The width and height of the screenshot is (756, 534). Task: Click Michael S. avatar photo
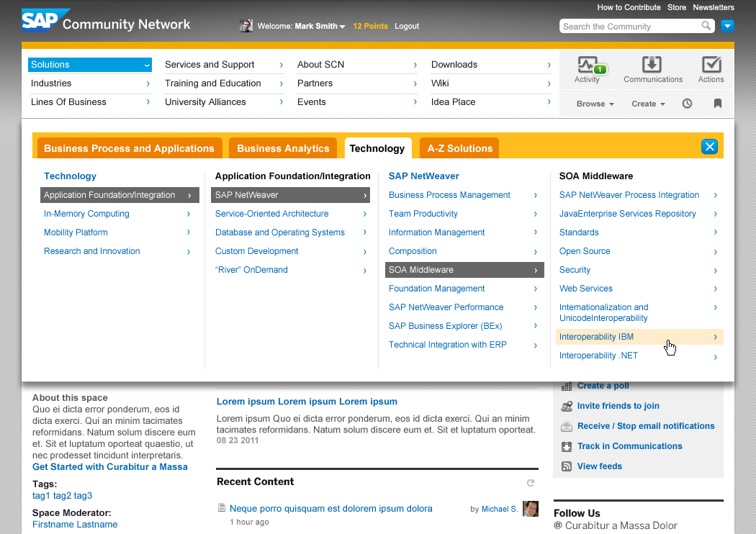click(531, 509)
